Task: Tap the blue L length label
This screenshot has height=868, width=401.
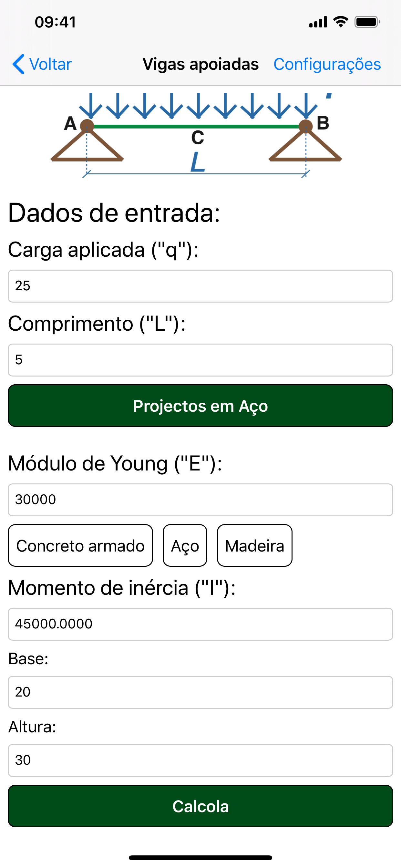Action: pos(198,162)
